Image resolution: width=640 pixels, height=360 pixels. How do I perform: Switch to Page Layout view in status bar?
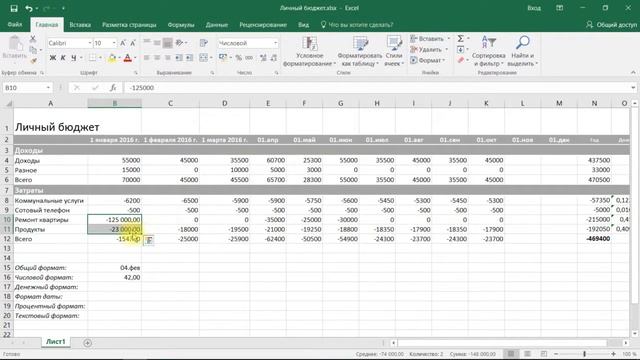point(527,354)
